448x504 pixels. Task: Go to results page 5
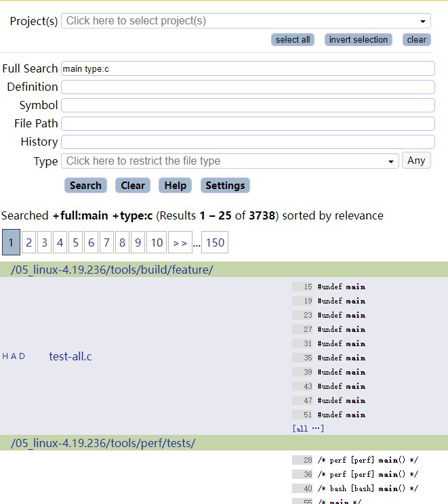tap(76, 243)
